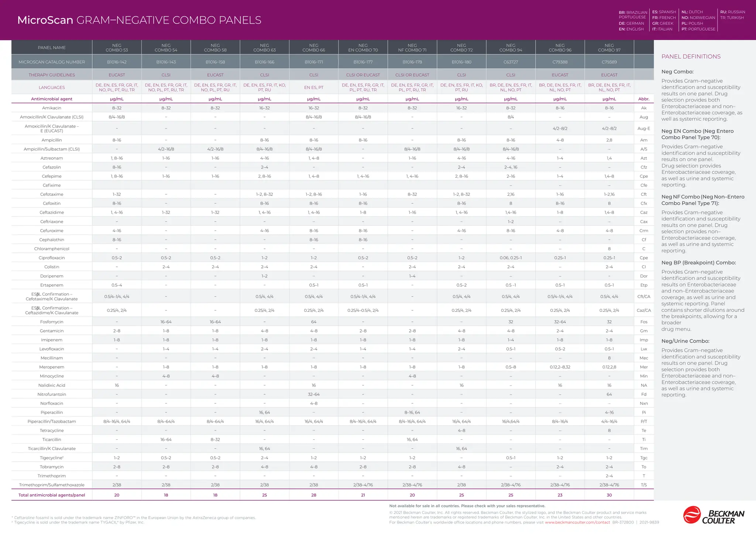Click the NEG COMBO 53 column header
The height and width of the screenshot is (535, 756).
117,48
